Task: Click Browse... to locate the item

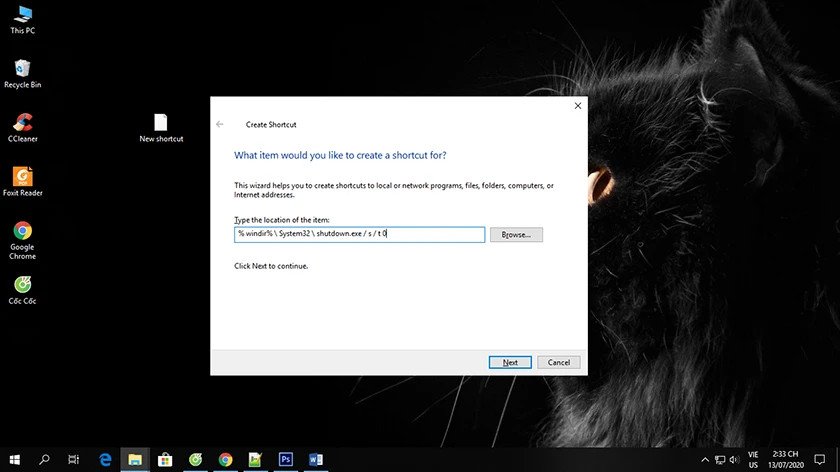Action: click(516, 234)
